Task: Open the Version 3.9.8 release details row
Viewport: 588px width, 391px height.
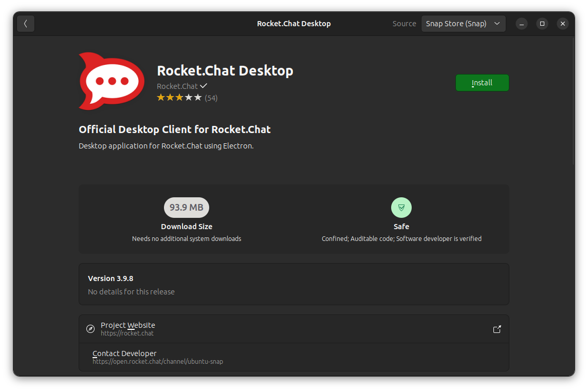Action: point(293,284)
